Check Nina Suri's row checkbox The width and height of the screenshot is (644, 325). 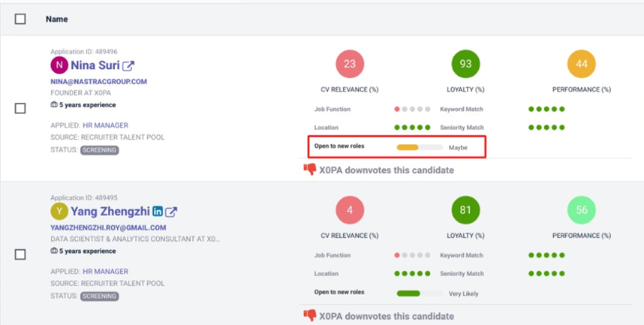pos(20,108)
